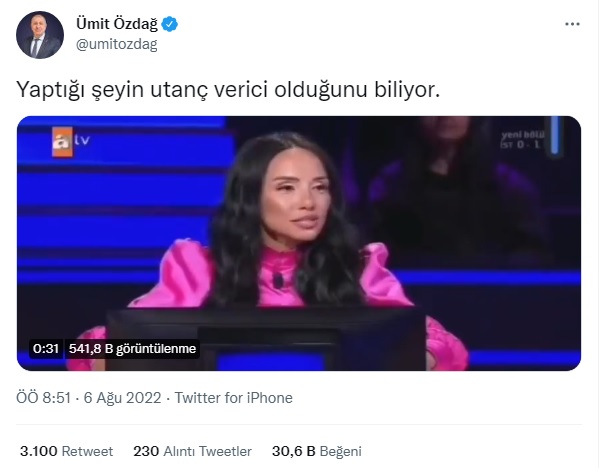The width and height of the screenshot is (600, 468).
Task: View the 3.100 Retweet list
Action: coord(66,451)
